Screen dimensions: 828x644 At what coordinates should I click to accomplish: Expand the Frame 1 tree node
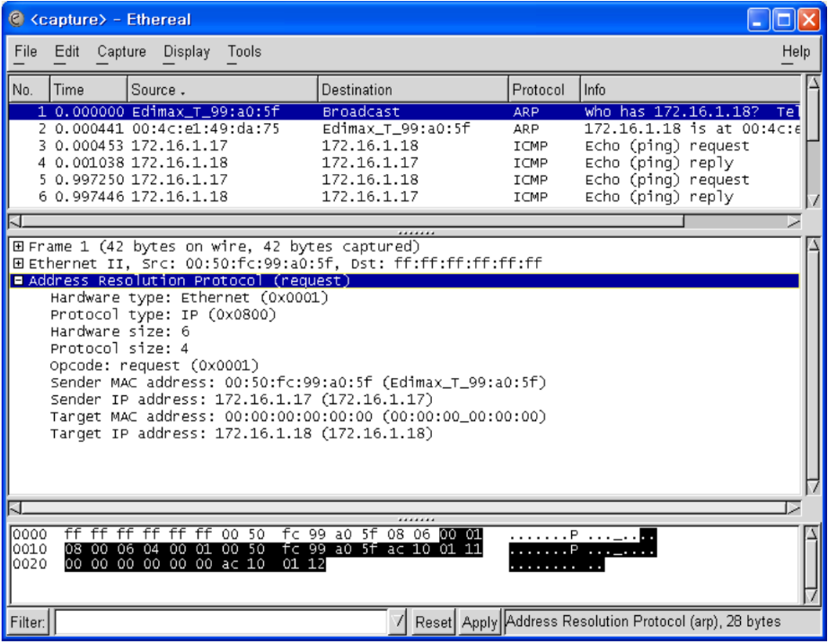pos(19,246)
